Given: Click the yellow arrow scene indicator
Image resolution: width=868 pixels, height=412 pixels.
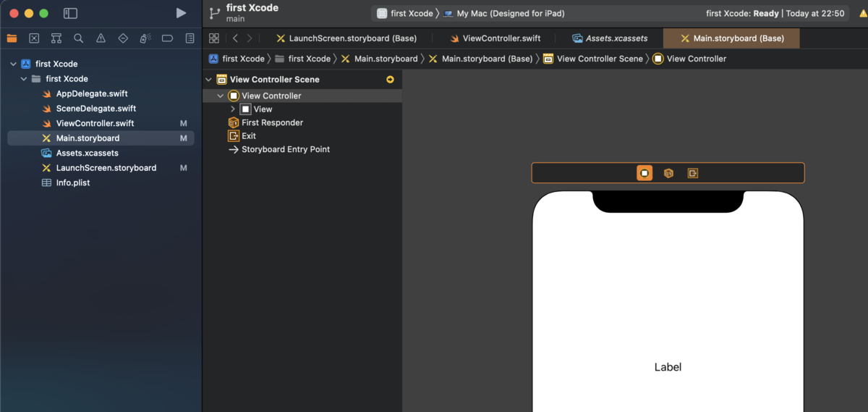Looking at the screenshot, I should coord(391,80).
